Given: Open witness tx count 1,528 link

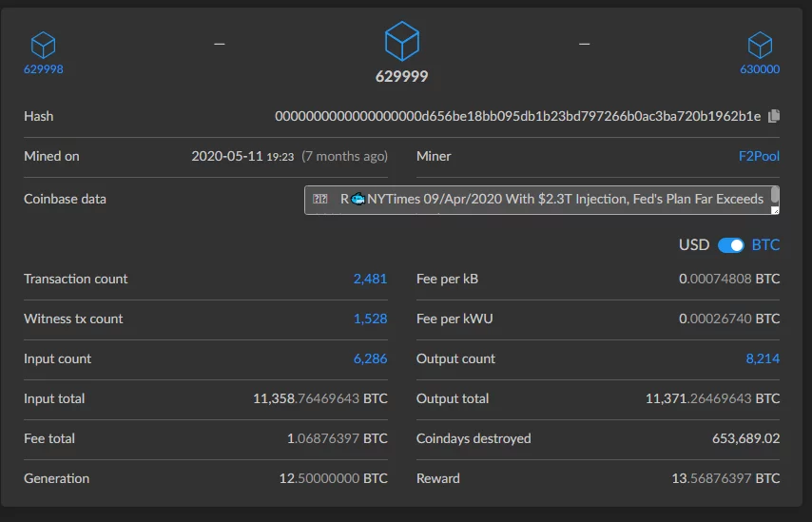Looking at the screenshot, I should point(370,319).
